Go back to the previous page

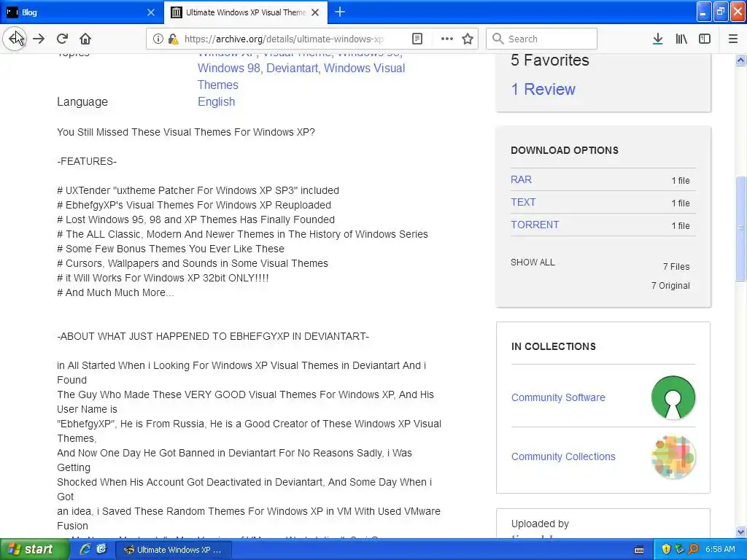pyautogui.click(x=15, y=39)
